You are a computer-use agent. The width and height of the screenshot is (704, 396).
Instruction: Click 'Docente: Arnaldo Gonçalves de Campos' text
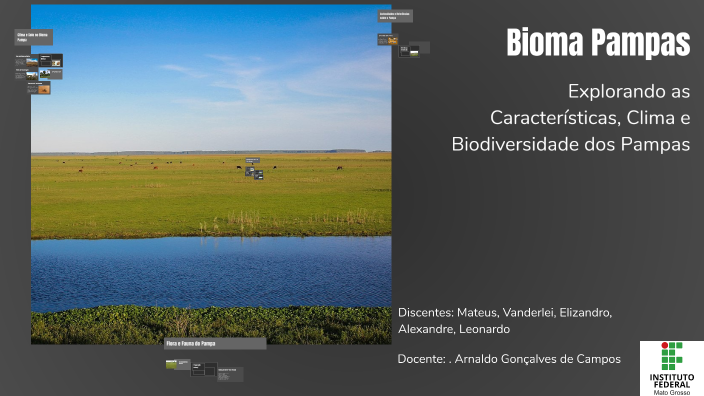(509, 359)
